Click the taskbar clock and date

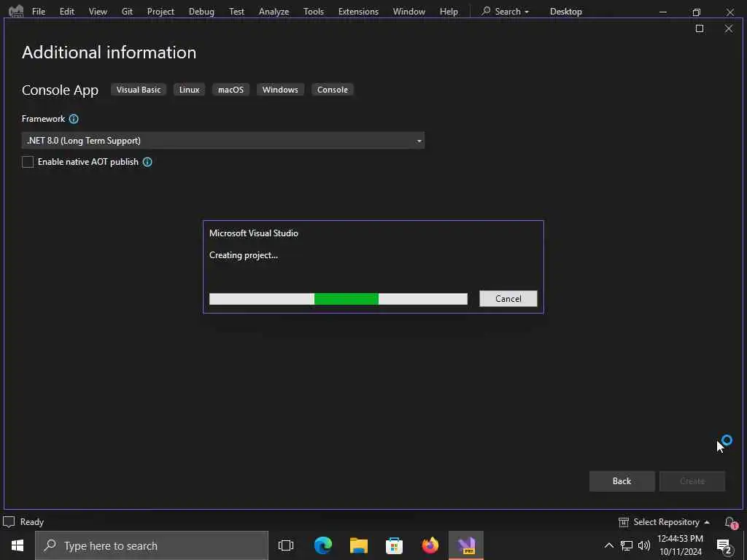point(681,545)
